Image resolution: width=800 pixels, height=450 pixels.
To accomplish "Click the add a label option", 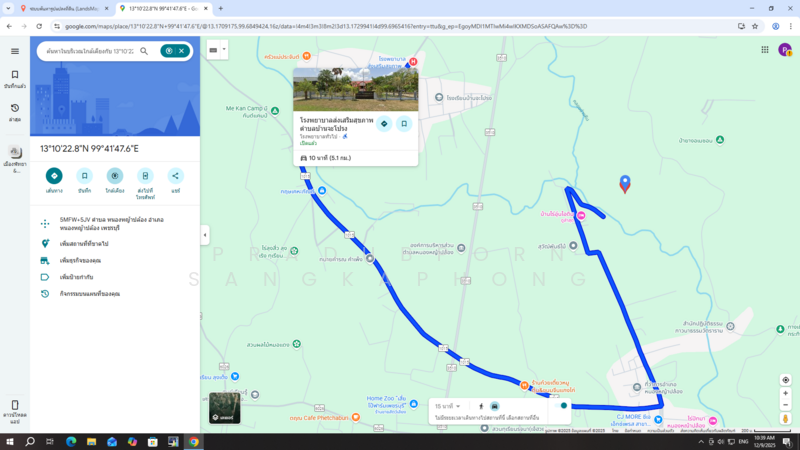I will [x=77, y=277].
